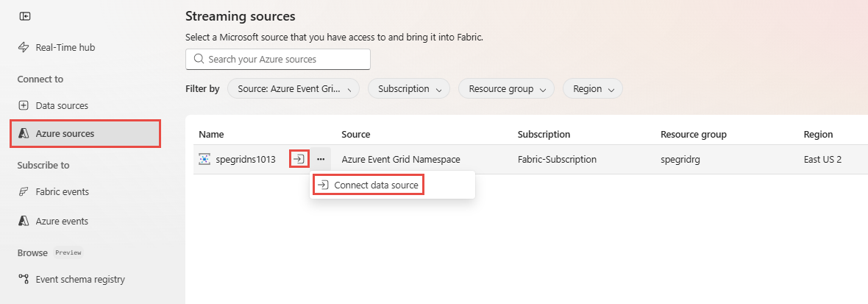The image size is (868, 304).
Task: Click the Data sources plus icon
Action: (24, 105)
